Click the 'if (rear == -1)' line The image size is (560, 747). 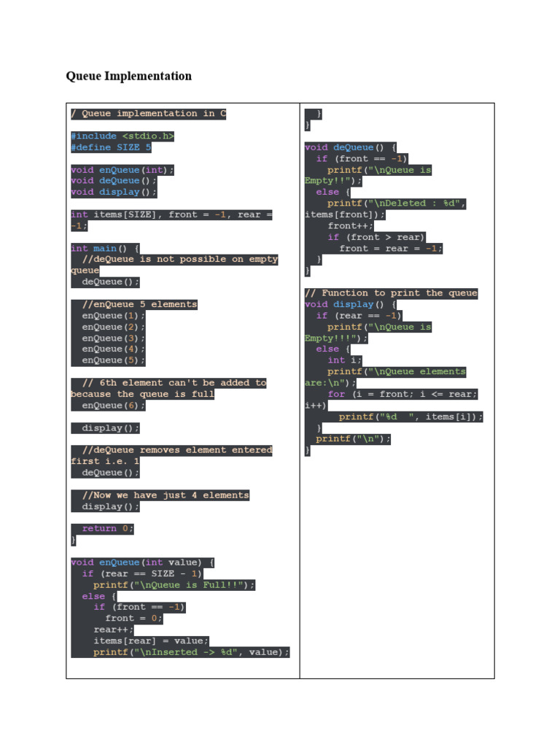coord(359,317)
